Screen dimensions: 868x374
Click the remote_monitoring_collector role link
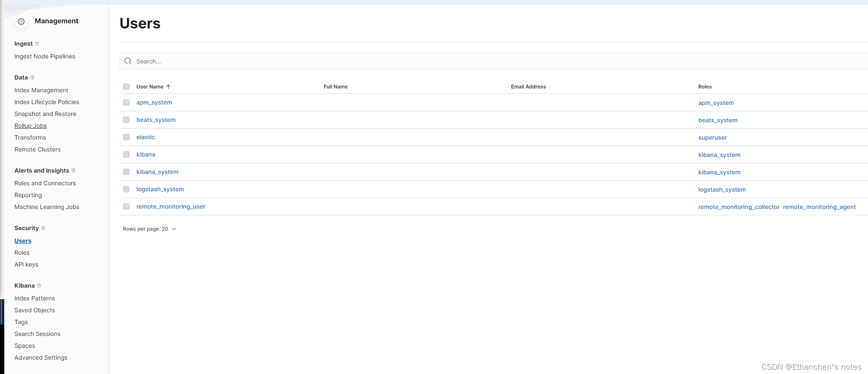click(x=739, y=207)
